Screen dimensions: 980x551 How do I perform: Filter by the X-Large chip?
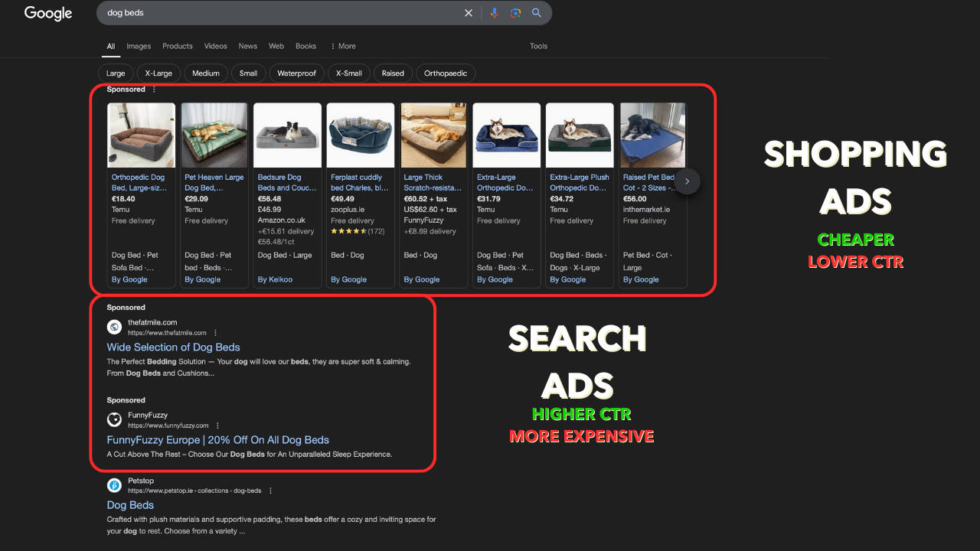pos(158,73)
